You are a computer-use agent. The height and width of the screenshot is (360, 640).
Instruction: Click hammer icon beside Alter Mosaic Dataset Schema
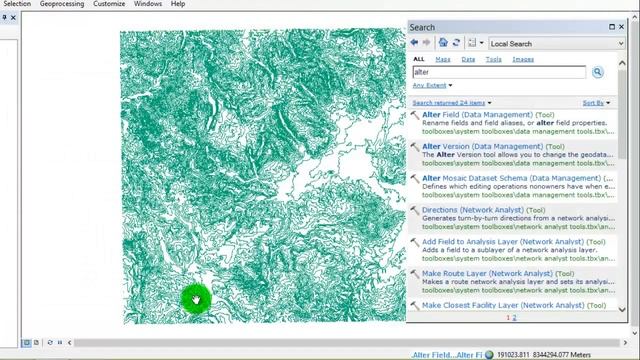[x=415, y=179]
